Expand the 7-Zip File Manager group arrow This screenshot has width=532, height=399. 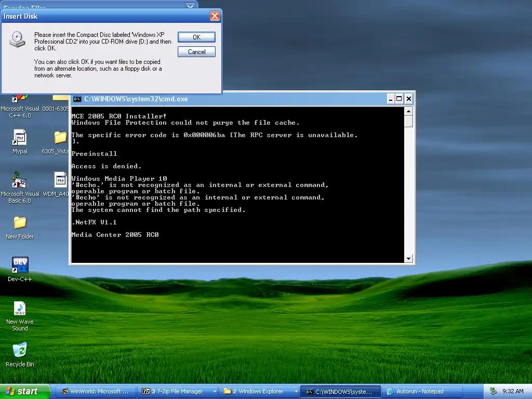(x=215, y=391)
